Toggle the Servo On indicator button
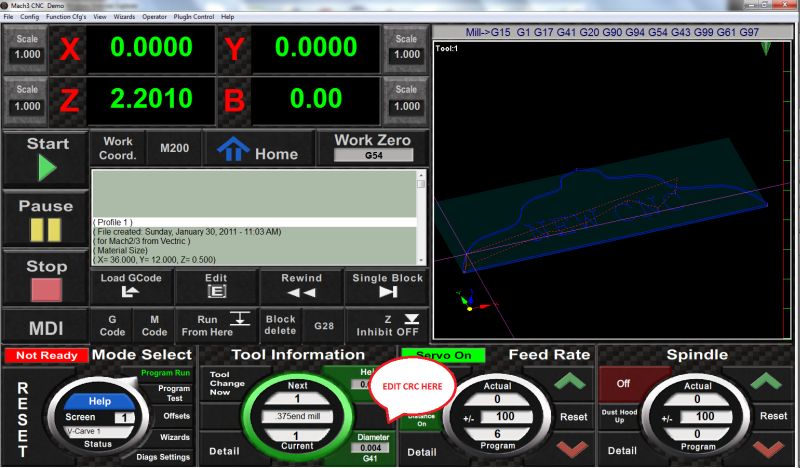 [443, 355]
